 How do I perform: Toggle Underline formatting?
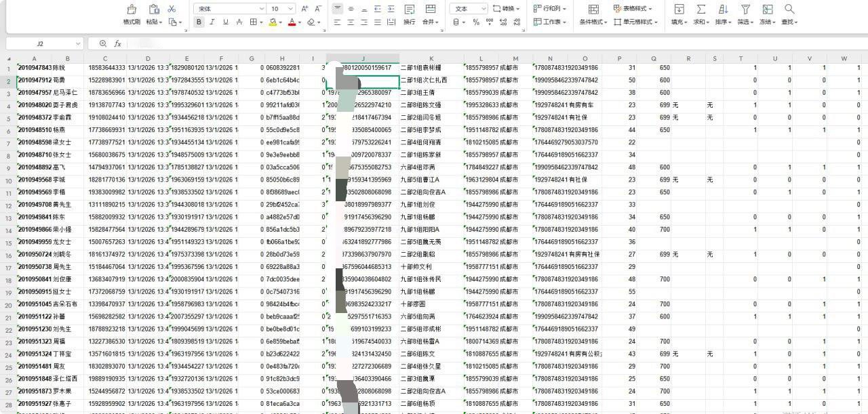click(224, 22)
